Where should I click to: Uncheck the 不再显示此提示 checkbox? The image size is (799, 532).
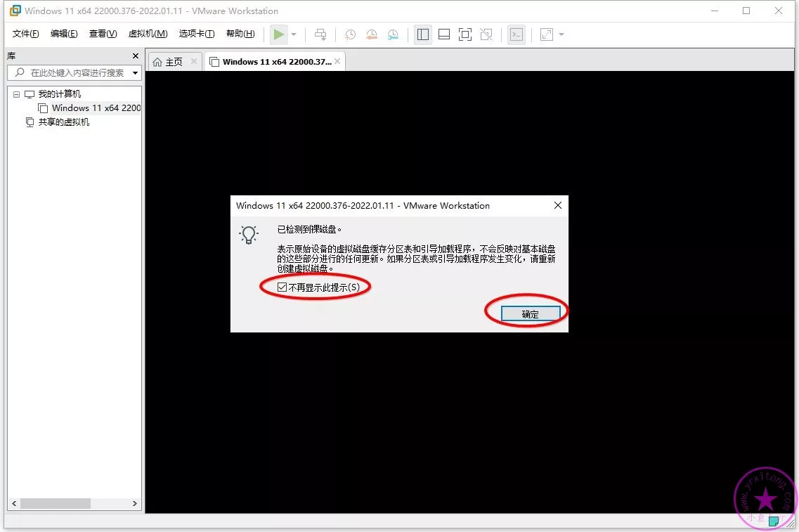tap(282, 287)
